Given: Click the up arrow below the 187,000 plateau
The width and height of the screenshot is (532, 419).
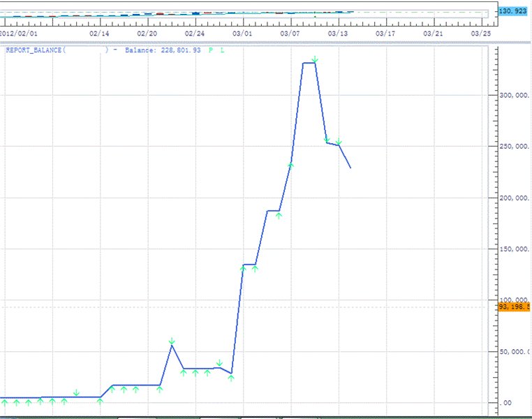Looking at the screenshot, I should pos(279,215).
